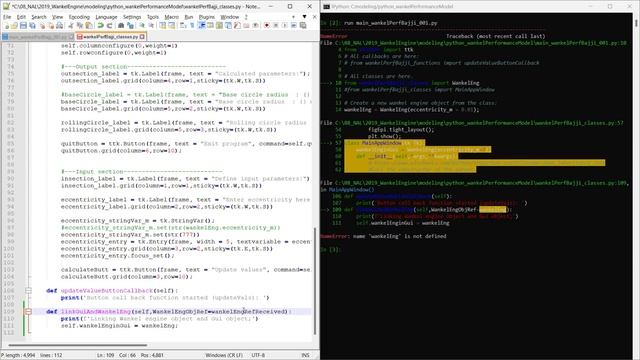Open the Macro menu

coord(171,17)
